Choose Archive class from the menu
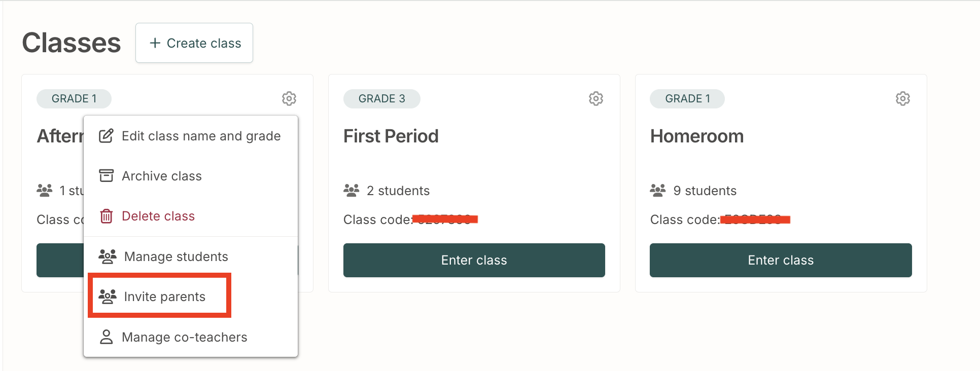The image size is (980, 371). coord(191,176)
